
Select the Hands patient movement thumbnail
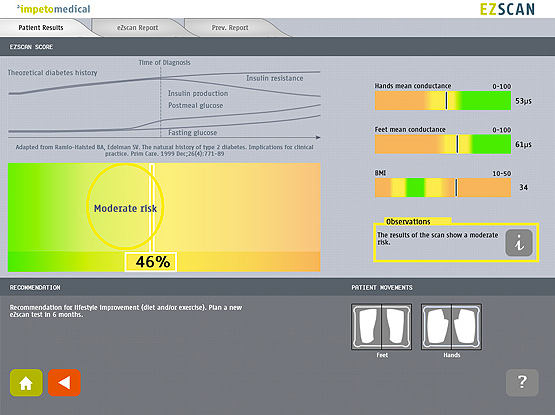coord(451,326)
